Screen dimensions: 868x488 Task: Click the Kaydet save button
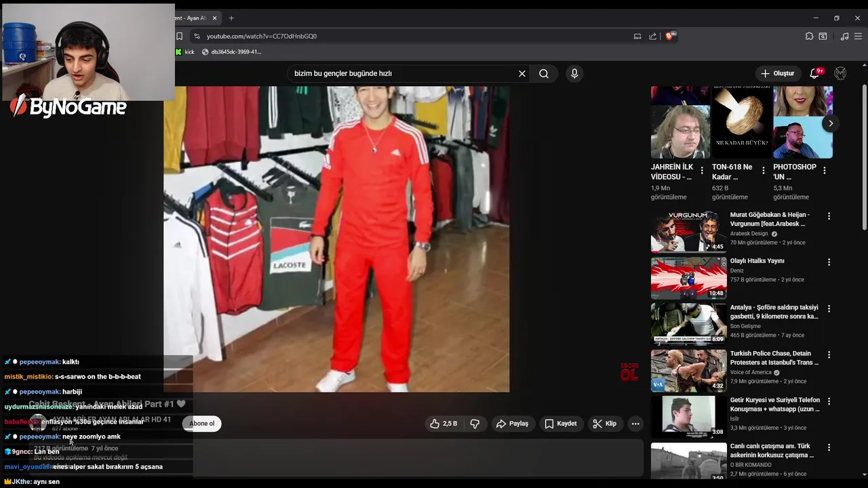coord(561,424)
